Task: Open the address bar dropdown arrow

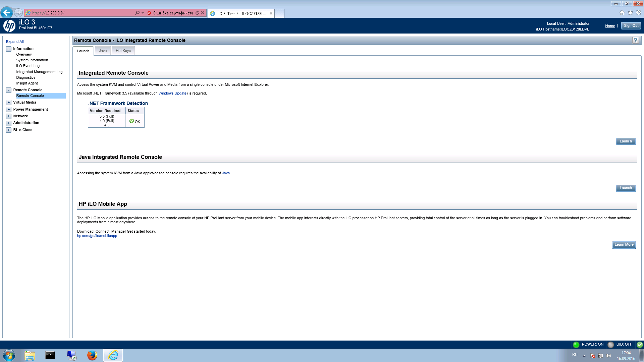Action: pos(143,13)
